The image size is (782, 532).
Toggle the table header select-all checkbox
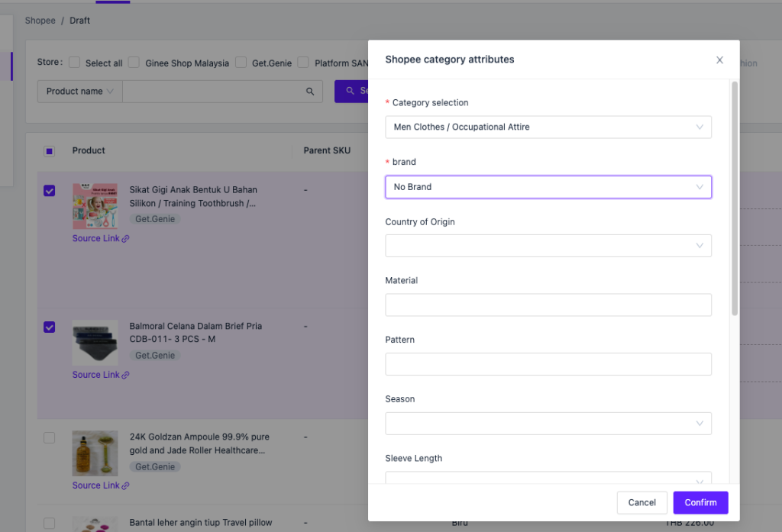click(49, 151)
